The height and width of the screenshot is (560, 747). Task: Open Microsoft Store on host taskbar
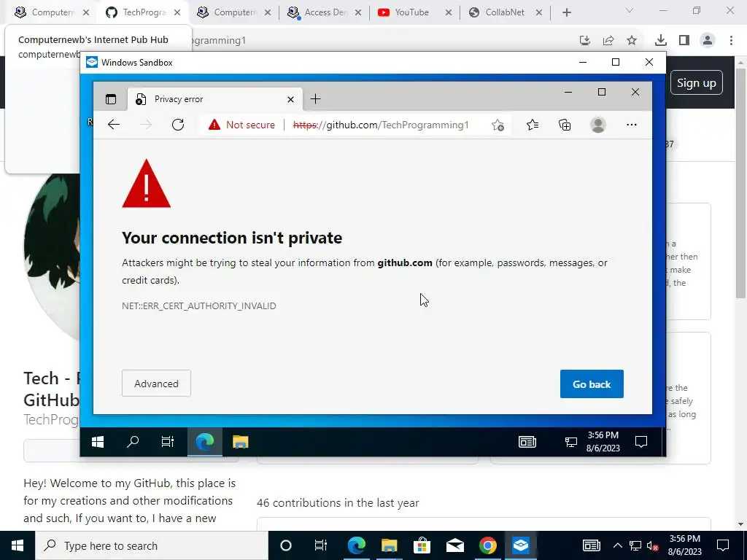click(422, 545)
